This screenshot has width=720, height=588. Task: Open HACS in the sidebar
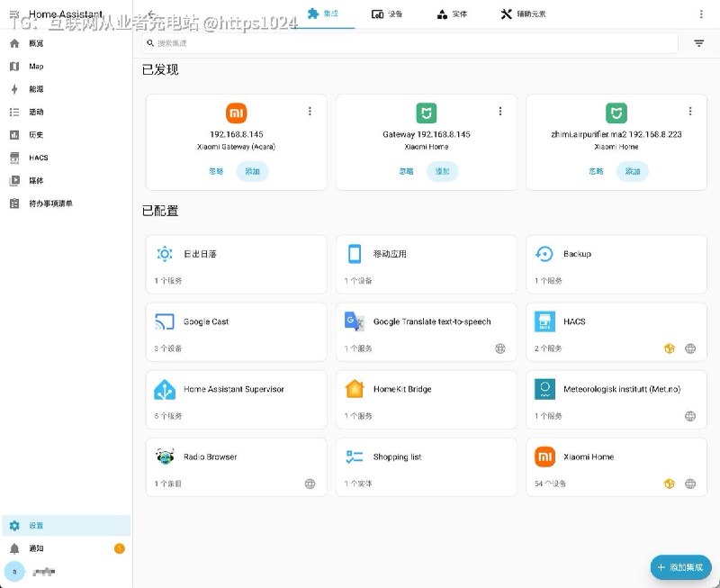[66, 158]
